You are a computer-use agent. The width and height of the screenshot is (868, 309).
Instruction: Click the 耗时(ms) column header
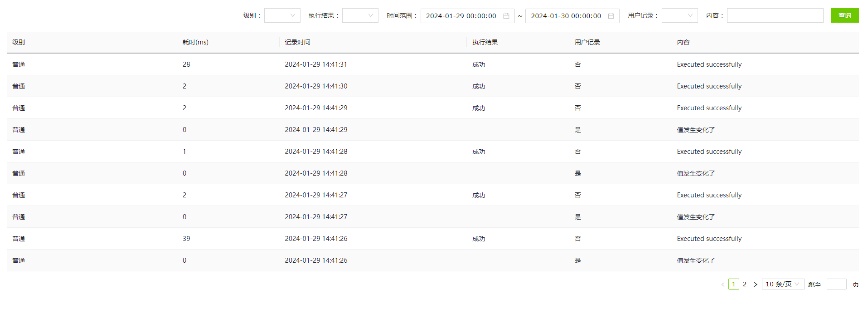(x=195, y=42)
